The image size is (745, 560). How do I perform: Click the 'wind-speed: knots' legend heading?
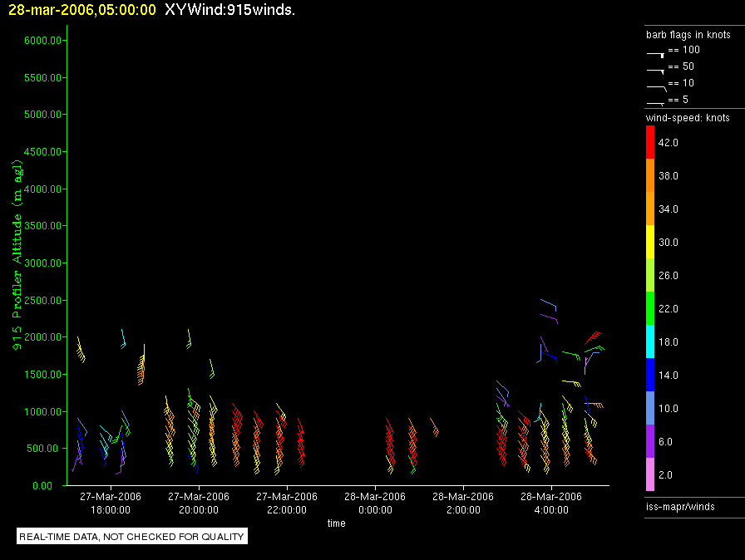[x=688, y=118]
